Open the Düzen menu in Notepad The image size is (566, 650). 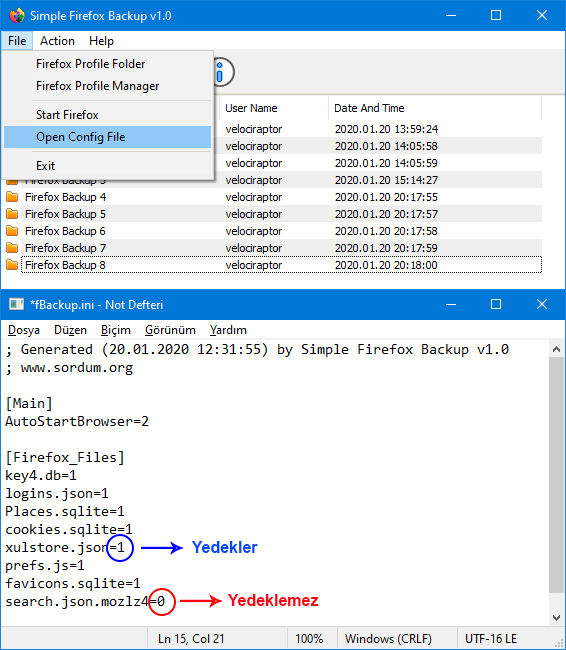tap(70, 330)
